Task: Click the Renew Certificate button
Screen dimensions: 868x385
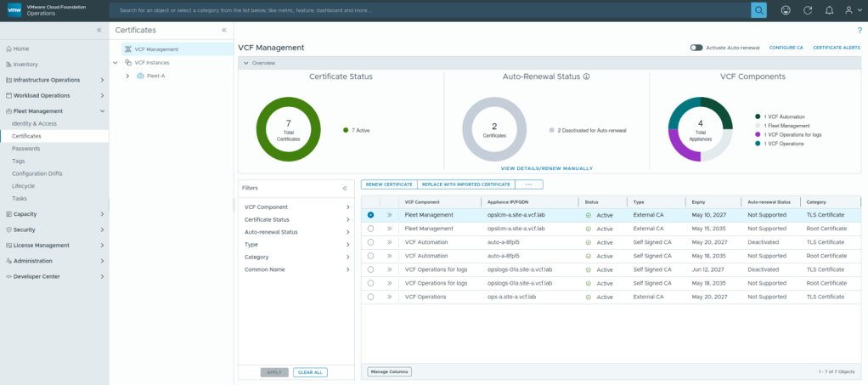Action: pyautogui.click(x=389, y=184)
